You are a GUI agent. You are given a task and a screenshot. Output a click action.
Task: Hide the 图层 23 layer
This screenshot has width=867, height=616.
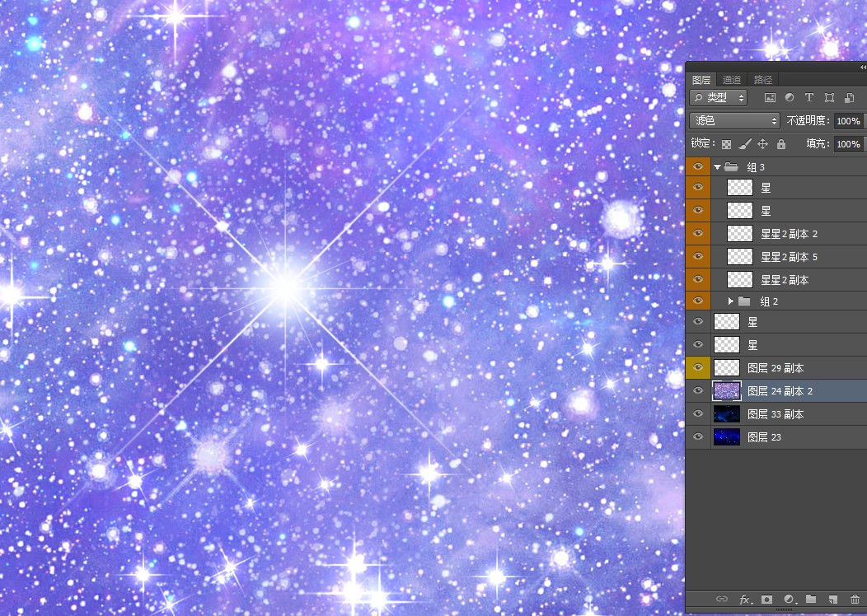(x=698, y=436)
